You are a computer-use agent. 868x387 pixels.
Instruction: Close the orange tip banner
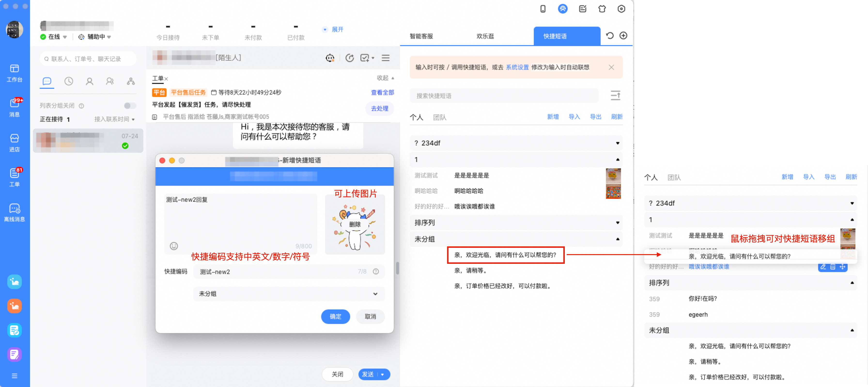point(611,67)
